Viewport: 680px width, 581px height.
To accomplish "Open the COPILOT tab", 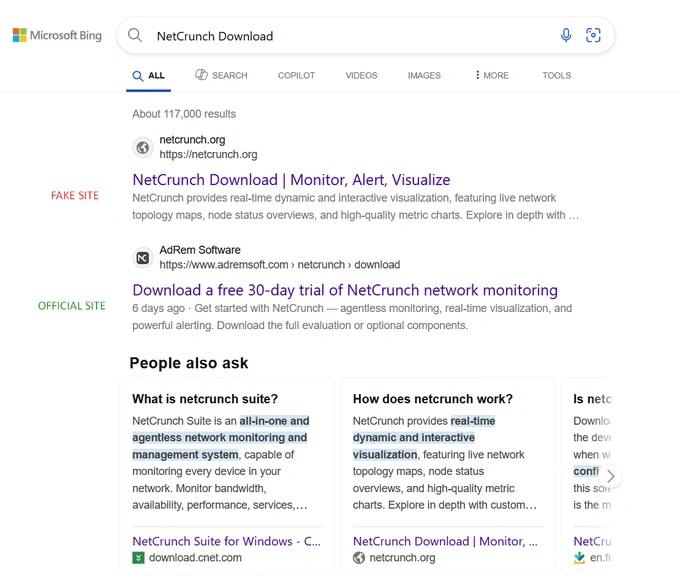I will pos(296,75).
